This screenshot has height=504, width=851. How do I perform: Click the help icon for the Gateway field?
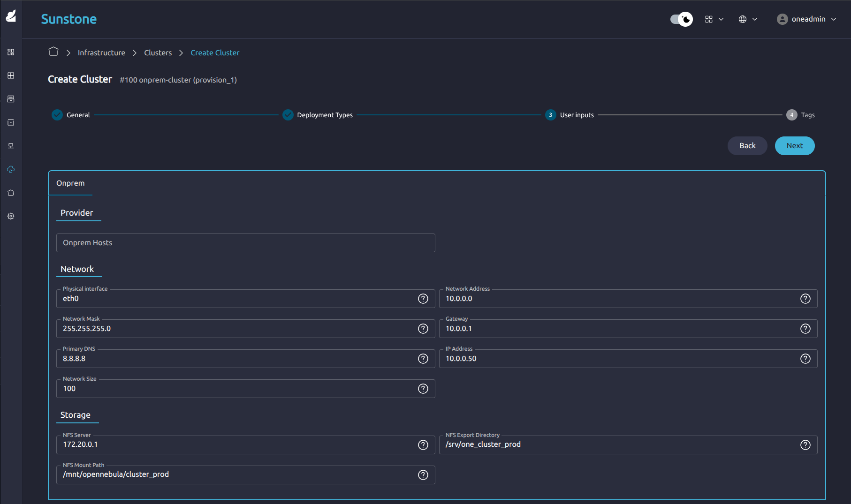pyautogui.click(x=805, y=329)
